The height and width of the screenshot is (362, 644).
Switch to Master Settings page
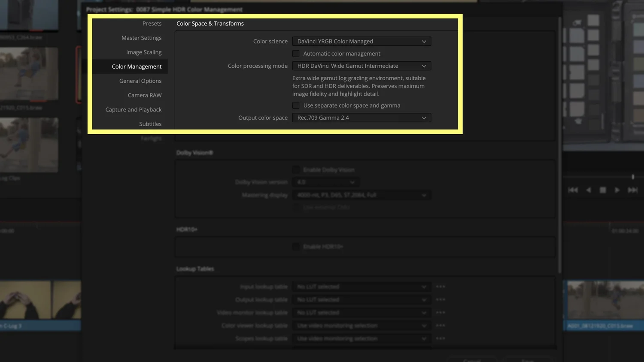click(x=141, y=38)
